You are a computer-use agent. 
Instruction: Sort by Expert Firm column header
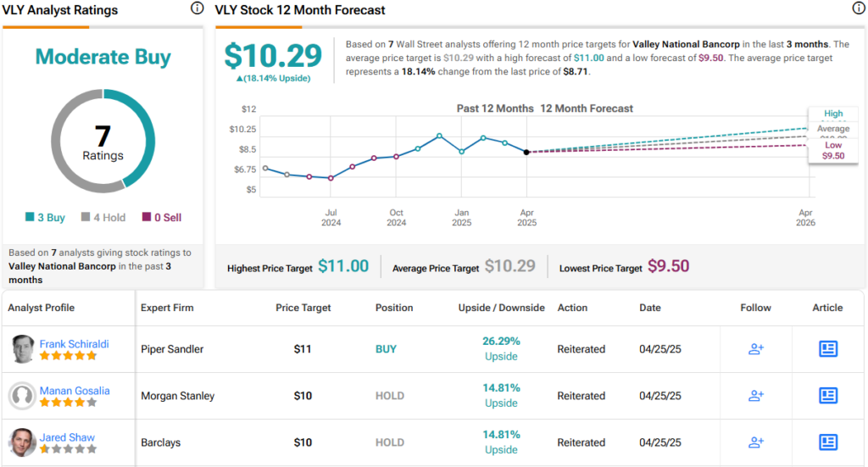pos(167,308)
